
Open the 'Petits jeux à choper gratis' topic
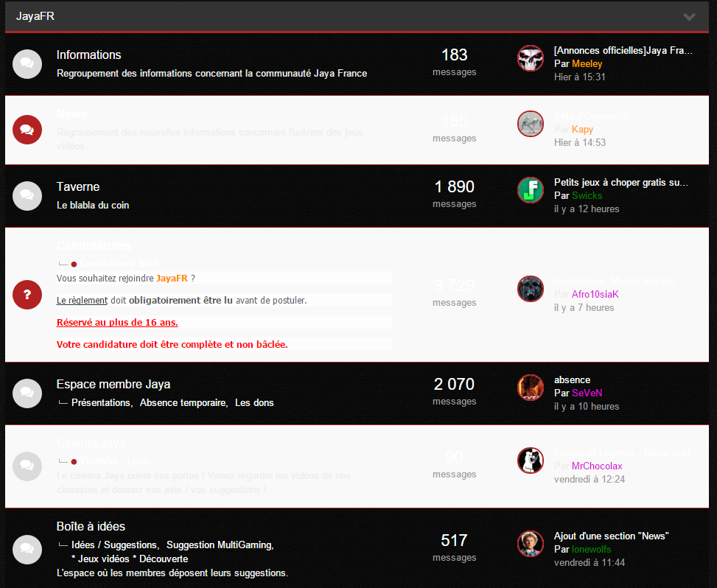pyautogui.click(x=621, y=183)
